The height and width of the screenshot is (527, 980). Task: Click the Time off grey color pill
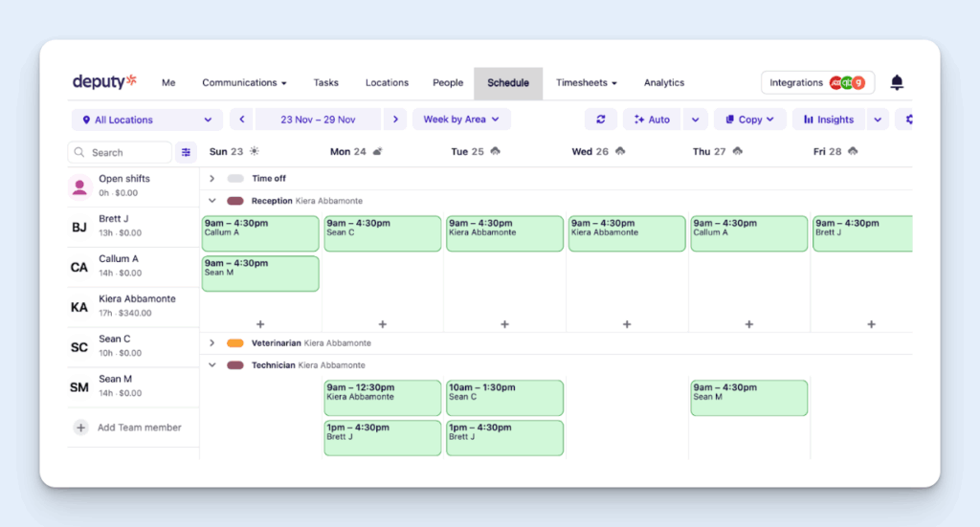[235, 179]
